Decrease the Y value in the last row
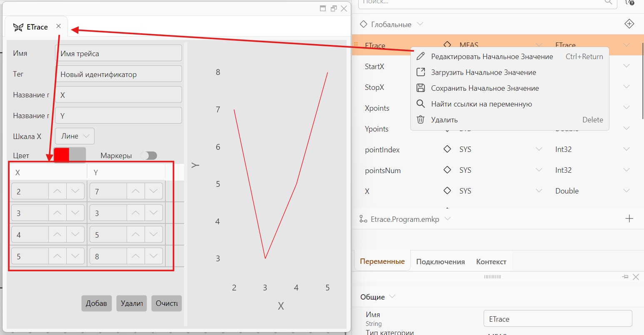 [x=154, y=256]
